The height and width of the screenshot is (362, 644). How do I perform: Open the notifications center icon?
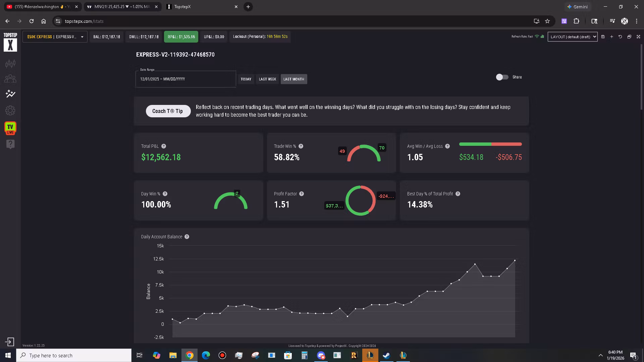pos(633,355)
